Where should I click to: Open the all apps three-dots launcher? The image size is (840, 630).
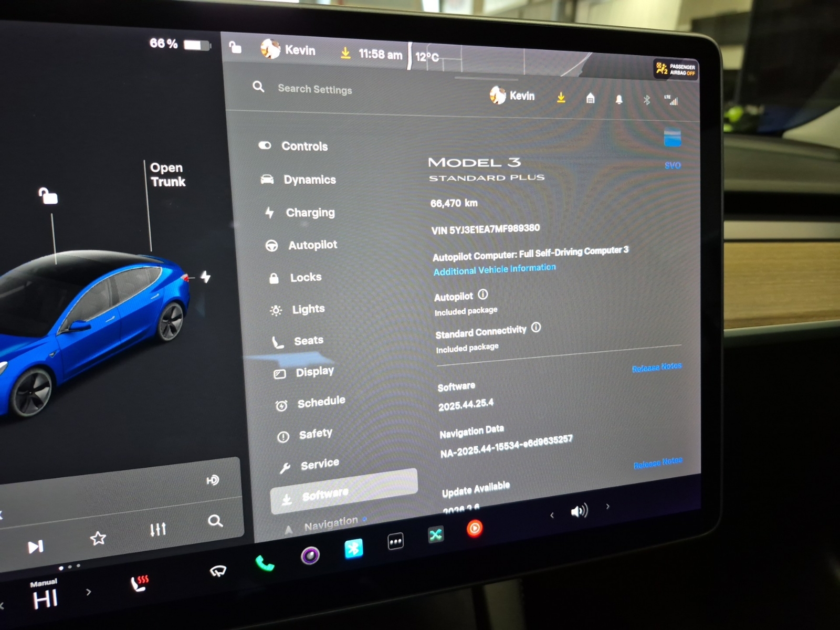pos(395,541)
